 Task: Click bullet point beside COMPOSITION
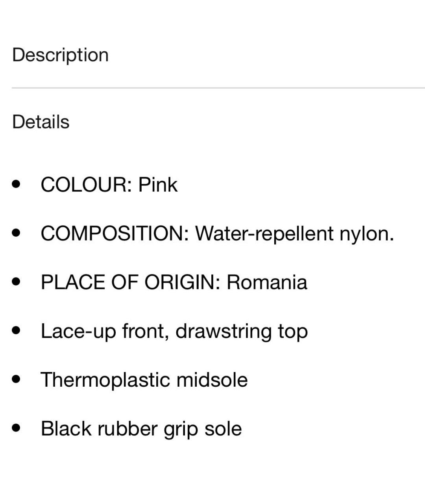click(16, 233)
